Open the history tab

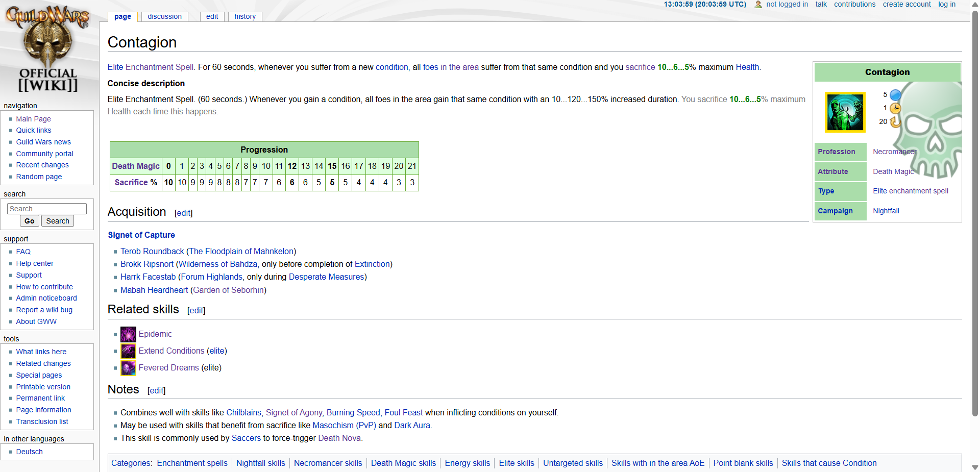pos(245,16)
